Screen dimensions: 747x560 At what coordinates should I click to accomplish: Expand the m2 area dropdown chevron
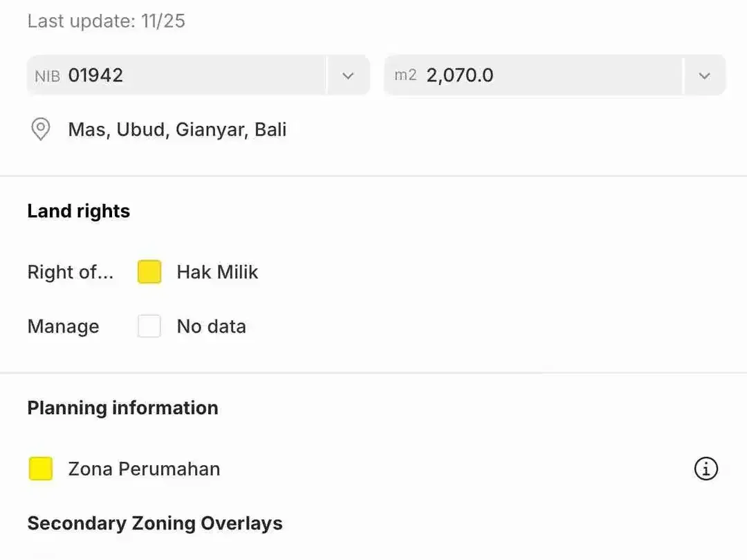pyautogui.click(x=704, y=75)
